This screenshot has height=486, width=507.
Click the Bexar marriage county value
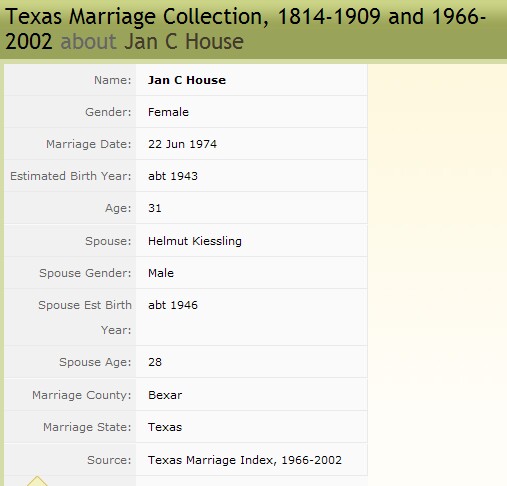tap(165, 395)
